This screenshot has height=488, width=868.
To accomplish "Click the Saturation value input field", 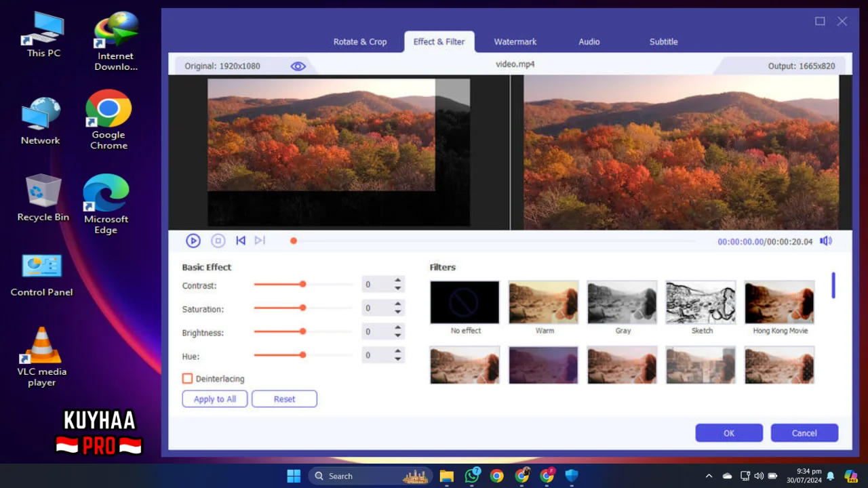I will [x=377, y=308].
